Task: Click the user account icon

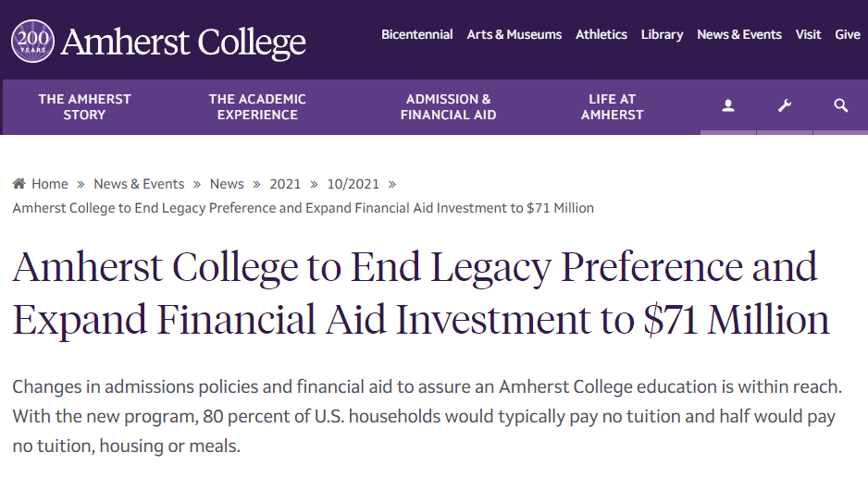Action: (x=728, y=106)
